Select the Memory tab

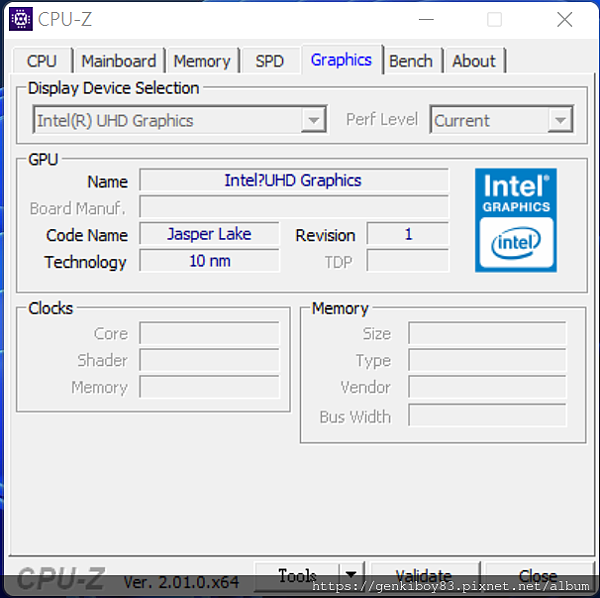pos(202,61)
